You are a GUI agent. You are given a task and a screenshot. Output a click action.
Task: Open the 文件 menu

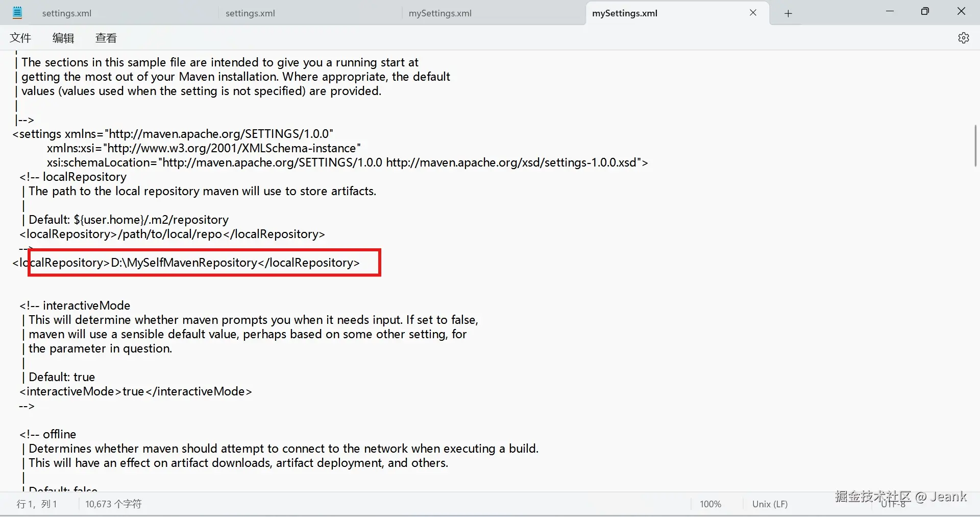tap(20, 38)
